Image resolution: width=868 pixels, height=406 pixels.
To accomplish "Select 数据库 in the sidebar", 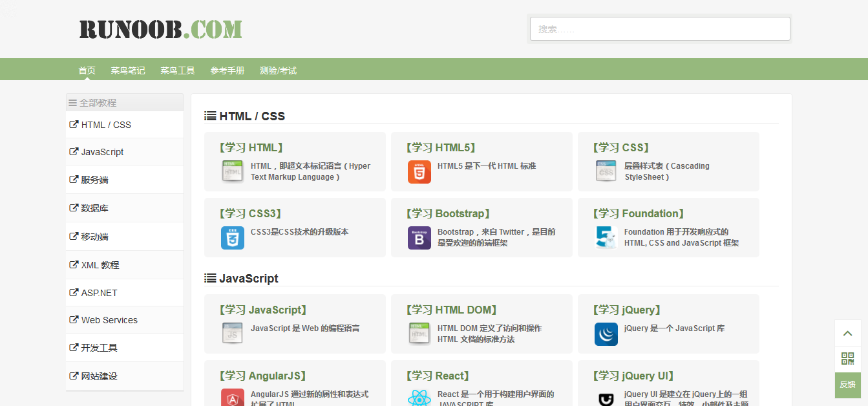I will coord(125,208).
